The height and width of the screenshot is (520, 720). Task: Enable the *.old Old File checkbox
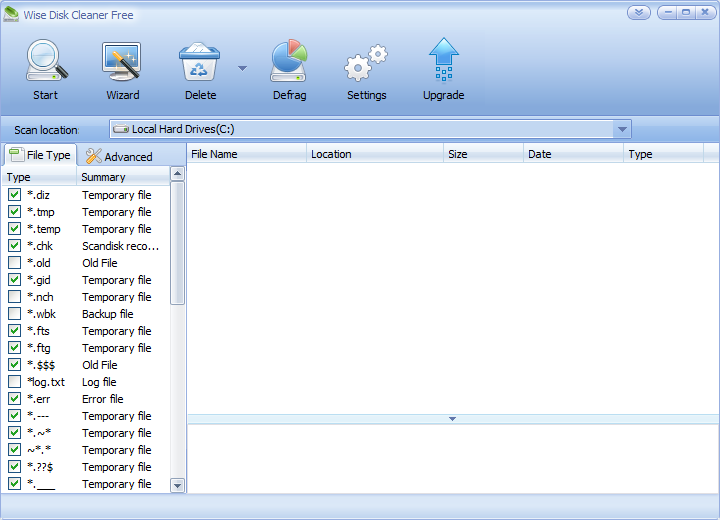pos(14,262)
